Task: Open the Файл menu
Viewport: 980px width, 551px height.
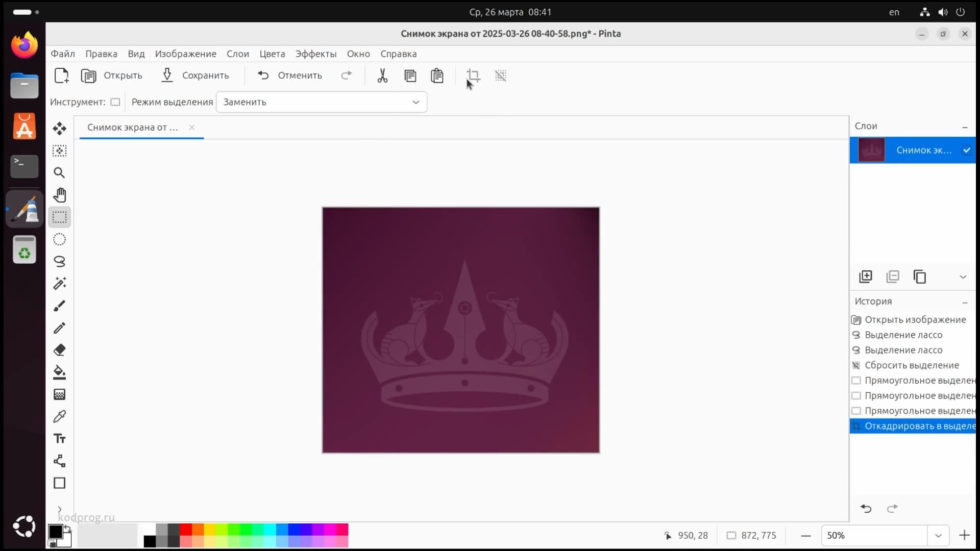Action: (63, 54)
